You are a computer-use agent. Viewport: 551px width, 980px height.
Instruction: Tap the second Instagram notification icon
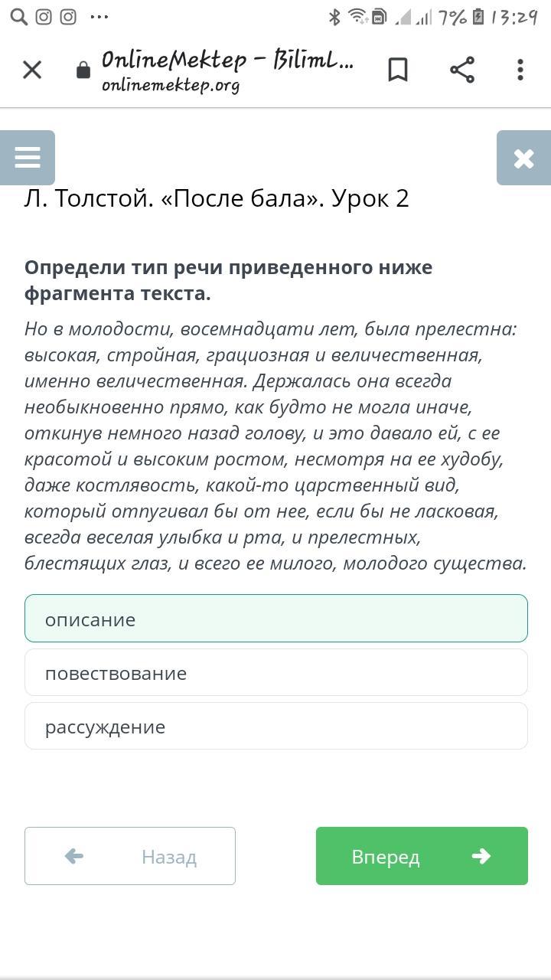coord(69,17)
